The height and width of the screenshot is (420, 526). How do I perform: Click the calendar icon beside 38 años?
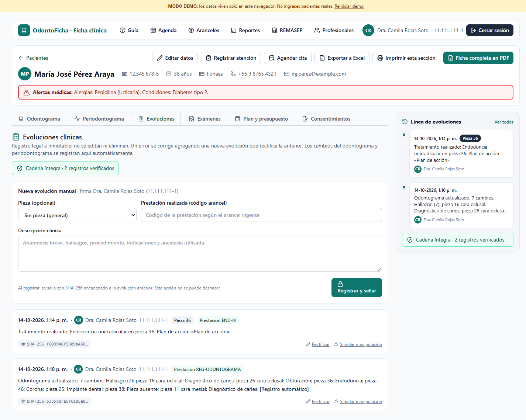169,74
